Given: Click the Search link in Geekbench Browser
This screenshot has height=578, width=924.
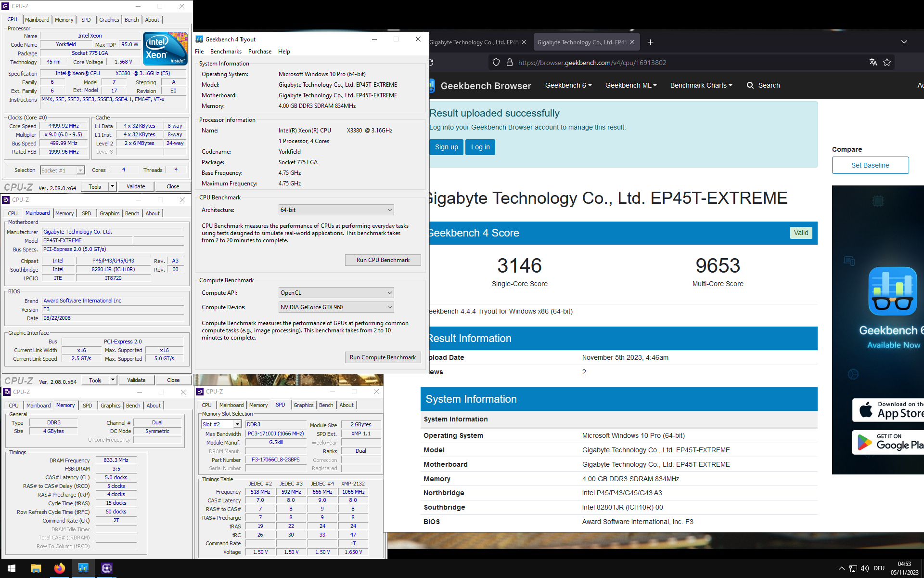Looking at the screenshot, I should 769,85.
